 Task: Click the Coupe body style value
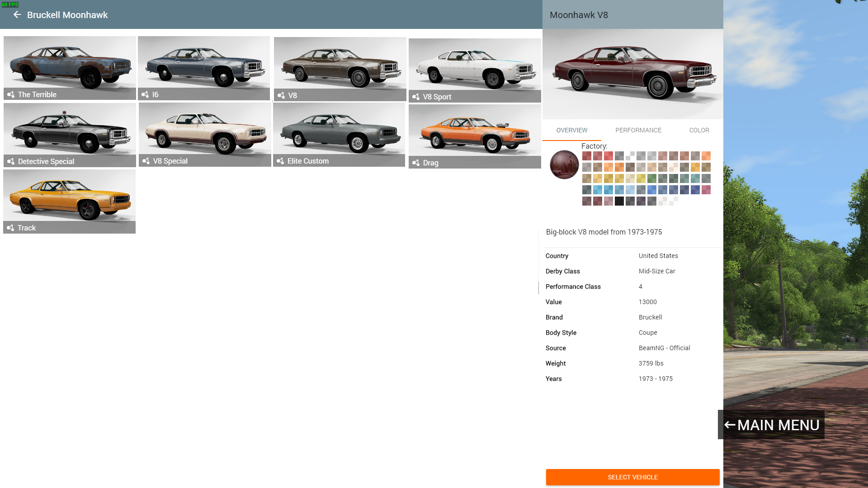point(648,333)
